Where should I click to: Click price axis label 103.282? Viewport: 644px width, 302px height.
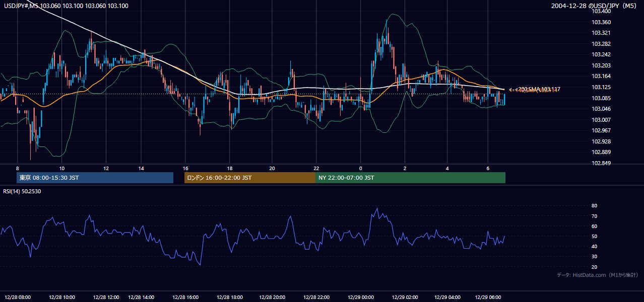601,44
